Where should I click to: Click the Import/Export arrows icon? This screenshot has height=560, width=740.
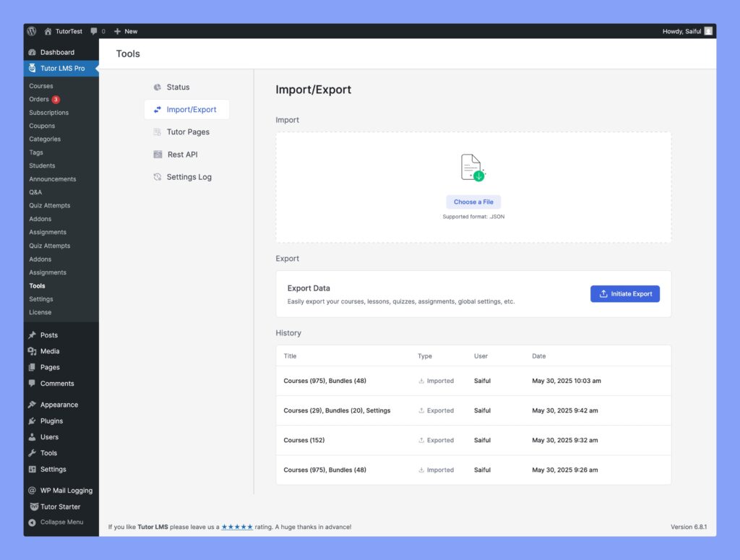pos(157,109)
